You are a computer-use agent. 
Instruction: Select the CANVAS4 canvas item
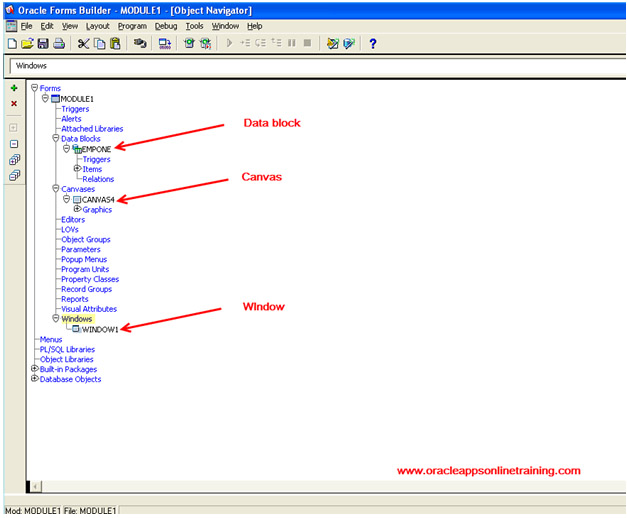point(98,199)
